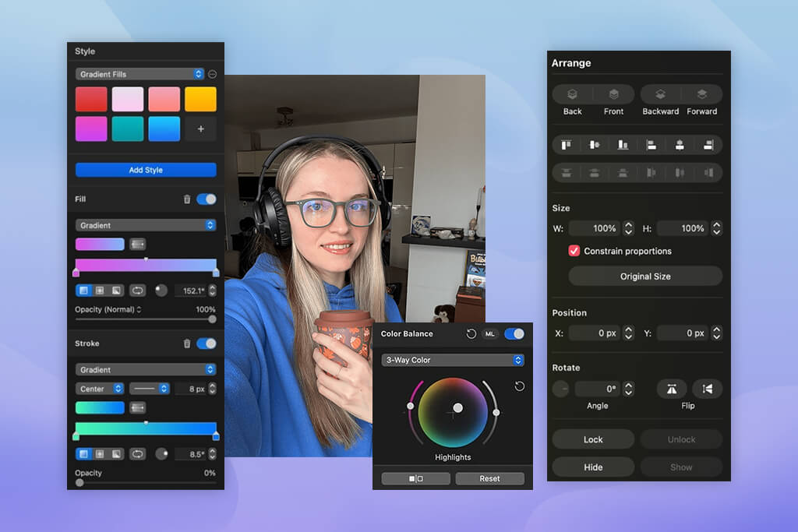Open the stroke line style dropdown
This screenshot has height=532, width=798.
pyautogui.click(x=149, y=389)
